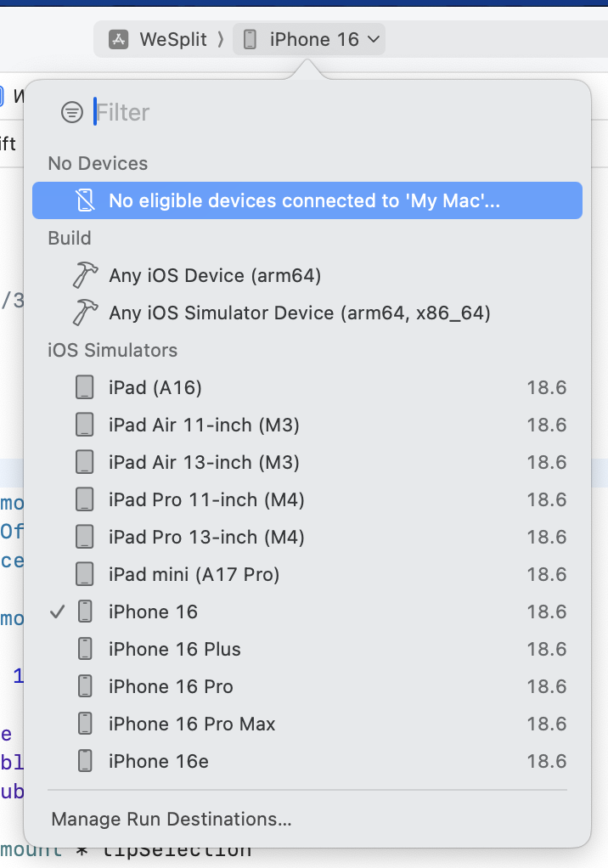Screen dimensions: 608x868
Task: Select iPhone 16 Pro simulator
Action: (307, 686)
